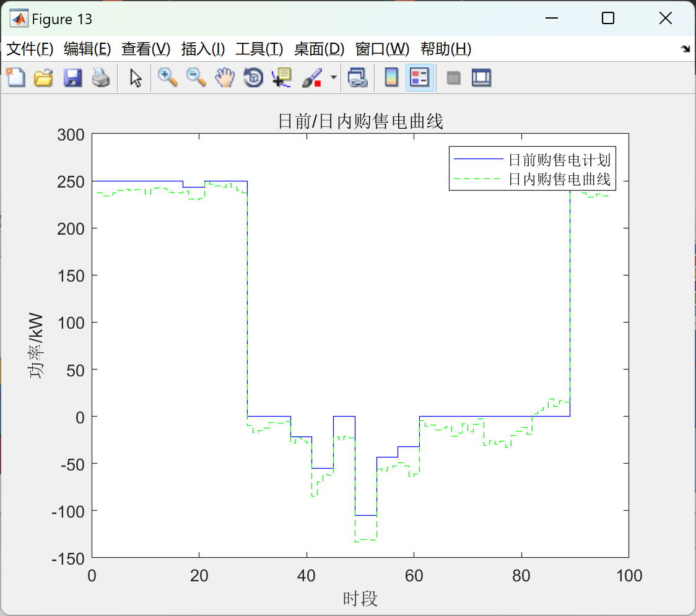Click the y-axis label 功率/kW
Viewport: 696px width, 616px height.
pos(35,345)
